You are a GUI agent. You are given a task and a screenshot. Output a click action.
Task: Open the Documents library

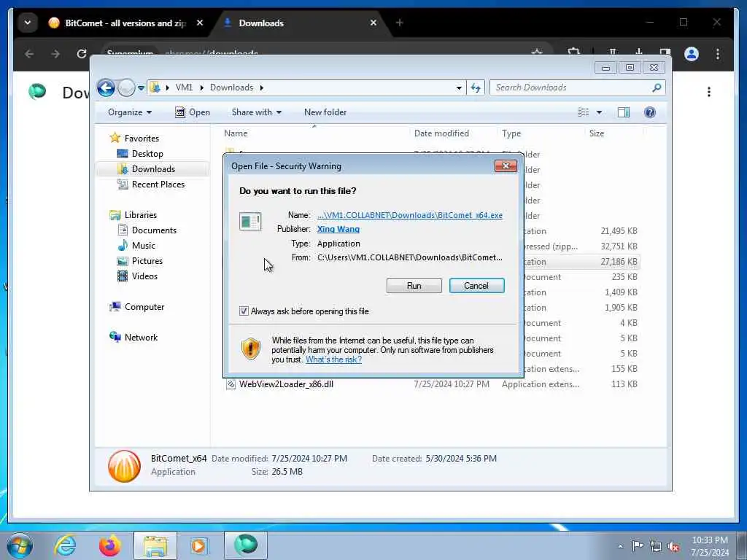[154, 230]
